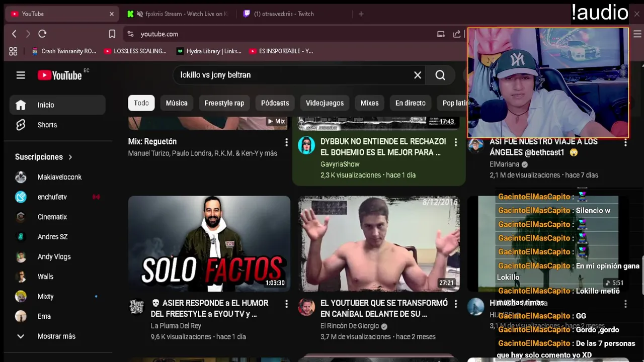Open browser main menu icon
This screenshot has height=362, width=644.
coord(637,34)
